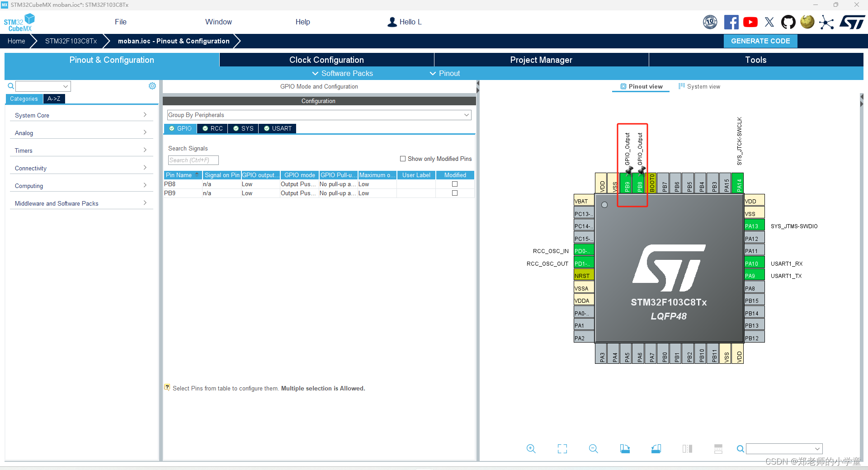This screenshot has height=470, width=868.
Task: Open the Group By Peripherals dropdown
Action: click(319, 115)
